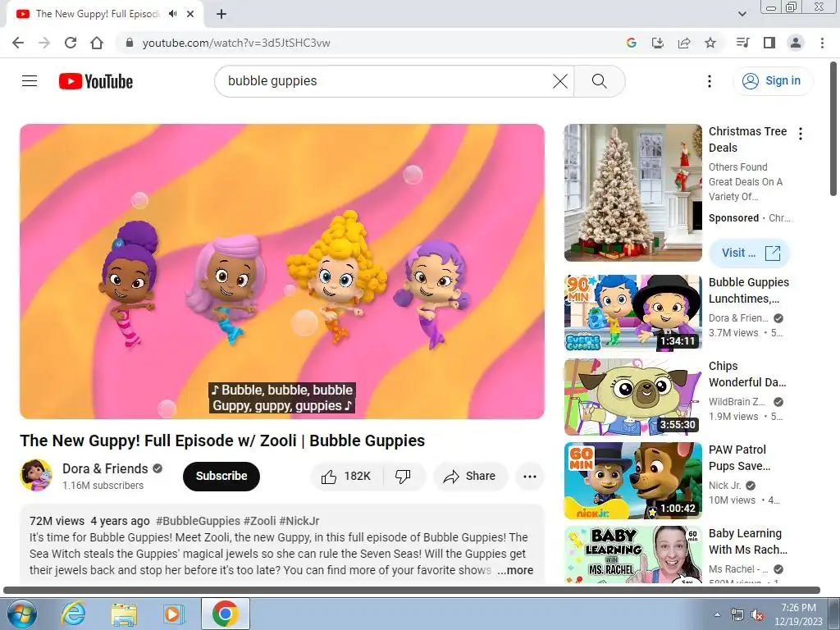Clear the search box with X icon

click(x=559, y=81)
